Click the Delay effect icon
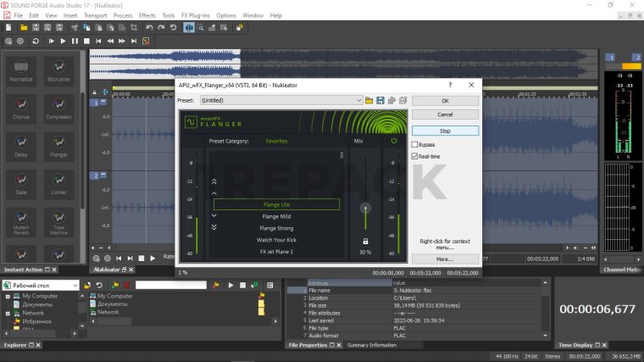The image size is (644, 362). click(x=22, y=143)
